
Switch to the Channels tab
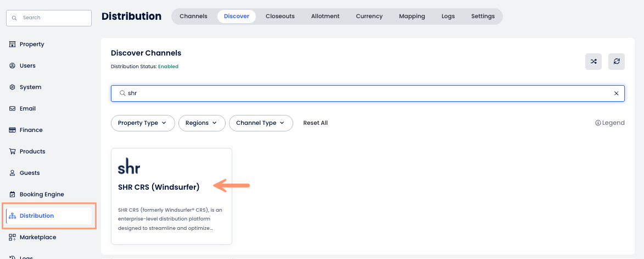coord(193,16)
